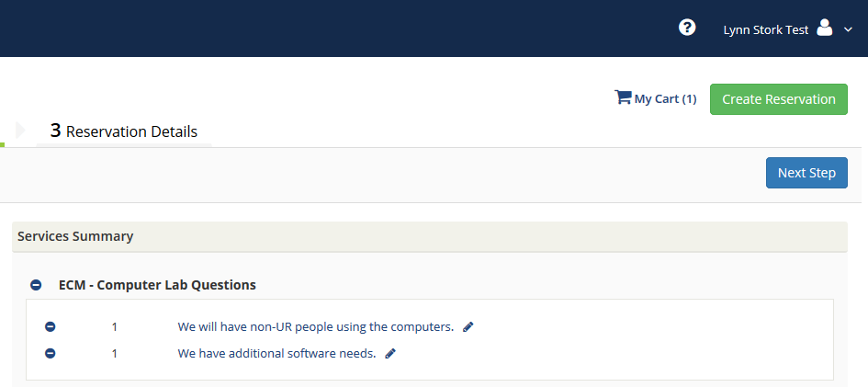Click the Create Reservation button
This screenshot has height=387, width=868.
(x=778, y=99)
